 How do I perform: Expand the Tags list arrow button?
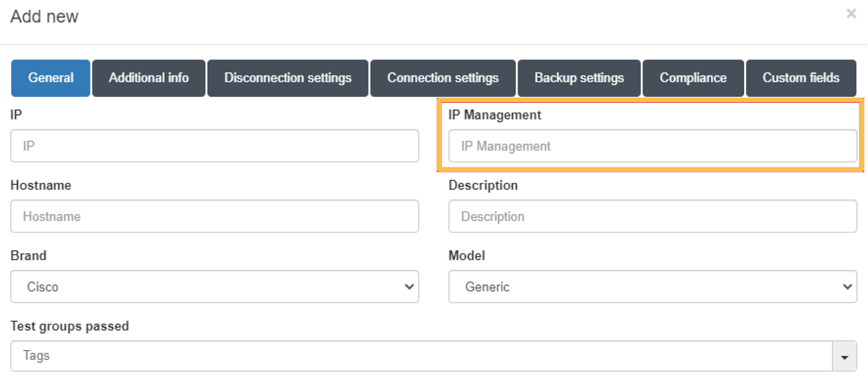[845, 357]
